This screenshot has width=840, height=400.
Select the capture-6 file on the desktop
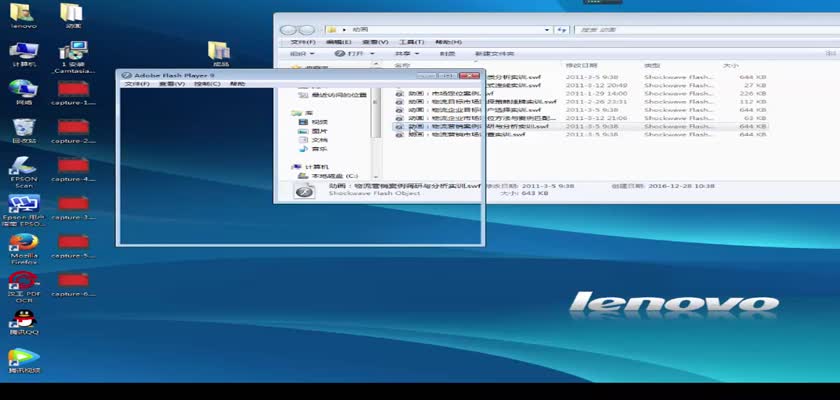click(x=73, y=284)
